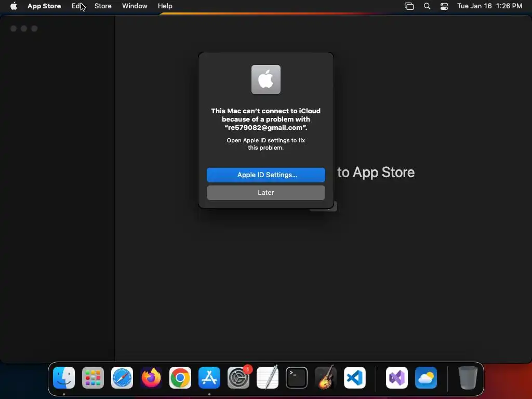Click the "to App Store" heading text

click(x=376, y=172)
